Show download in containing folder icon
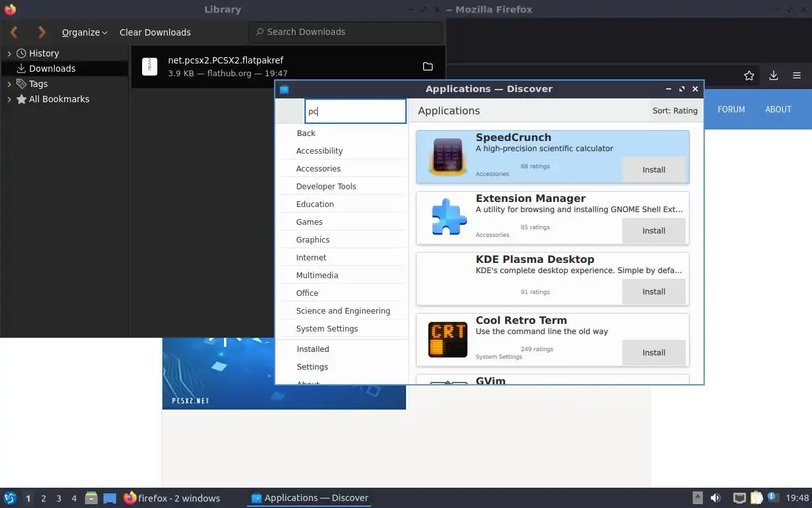 (x=428, y=67)
